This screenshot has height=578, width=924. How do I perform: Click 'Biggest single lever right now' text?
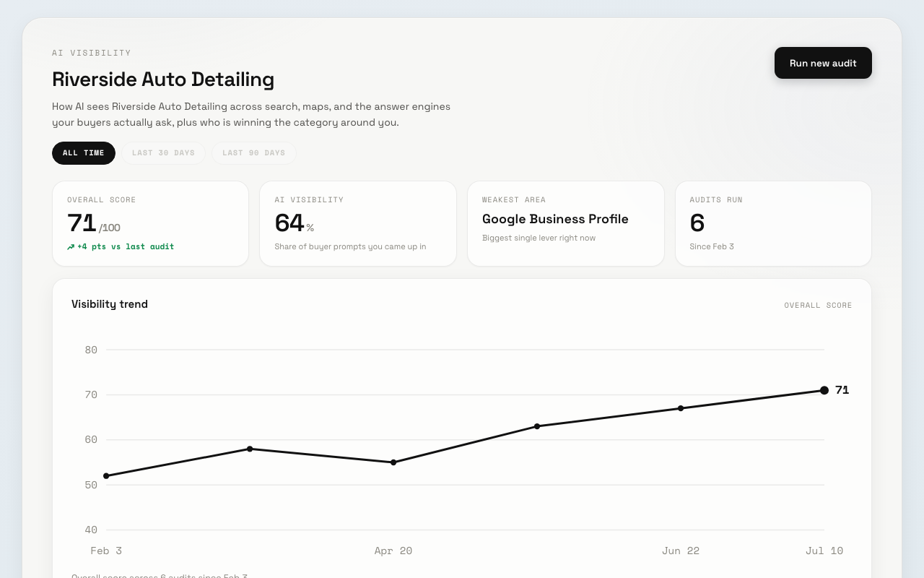(x=539, y=238)
